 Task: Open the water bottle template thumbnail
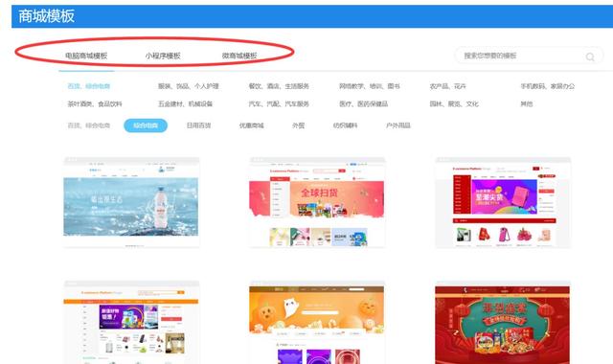pyautogui.click(x=131, y=202)
